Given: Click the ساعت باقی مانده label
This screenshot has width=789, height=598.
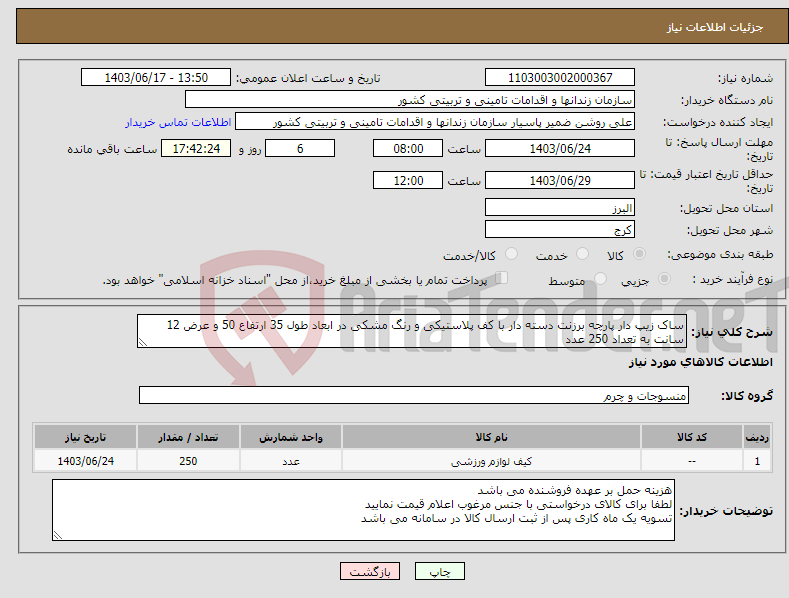Looking at the screenshot, I should [112, 149].
